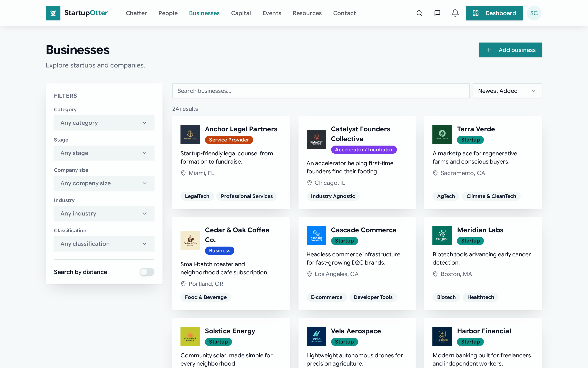The height and width of the screenshot is (368, 588).
Task: Click the location pin beside Sacramento, CA
Action: [435, 173]
